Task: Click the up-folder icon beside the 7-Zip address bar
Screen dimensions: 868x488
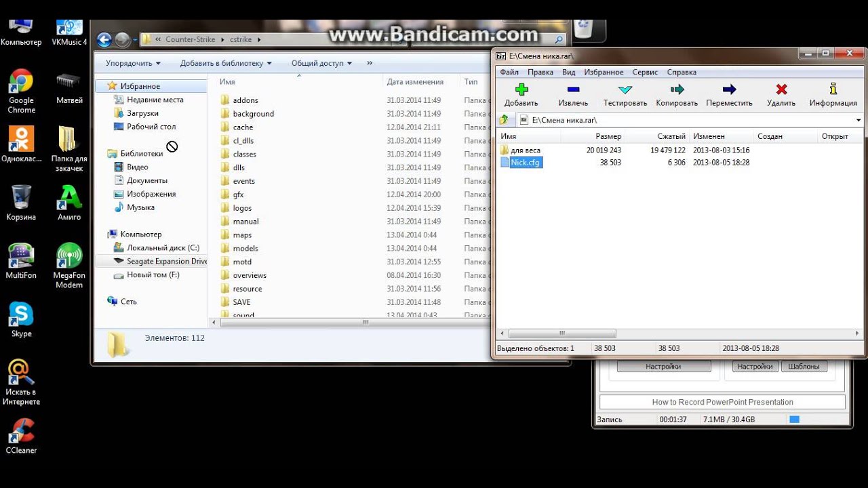Action: click(x=504, y=120)
